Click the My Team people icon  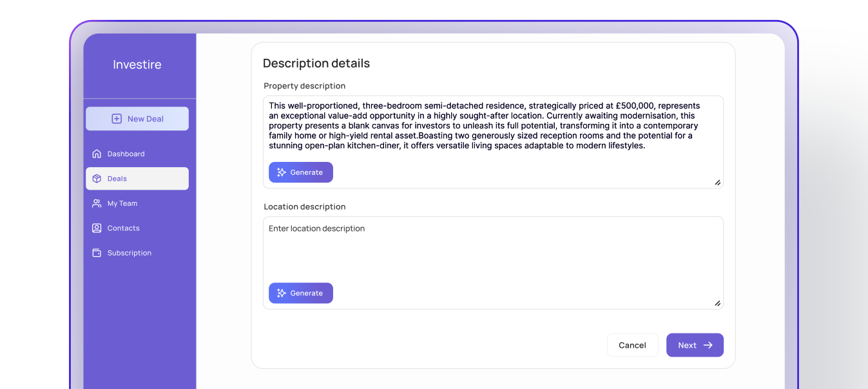(97, 203)
